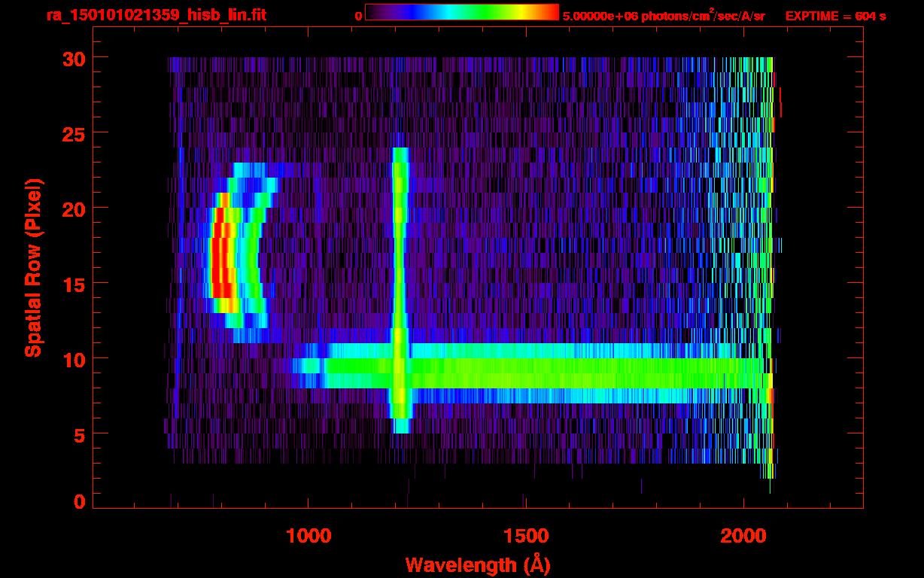
Task: Click the 5 tick on spatial axis
Action: pos(80,434)
